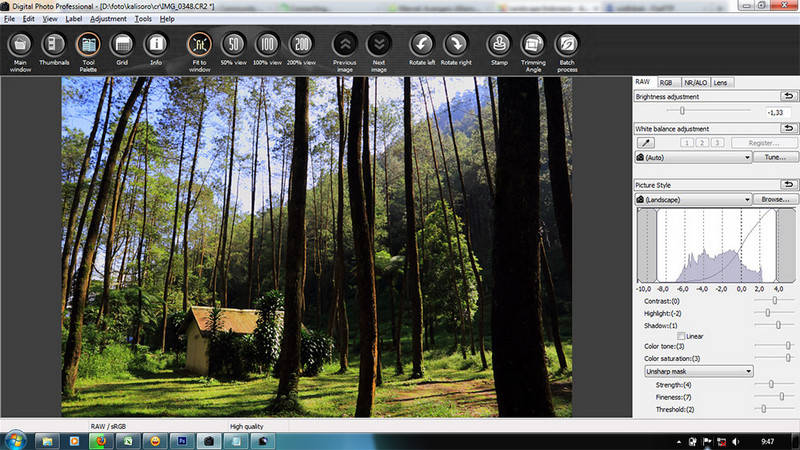
Task: Click the unsharp mask Threshold slider
Action: coord(773,409)
